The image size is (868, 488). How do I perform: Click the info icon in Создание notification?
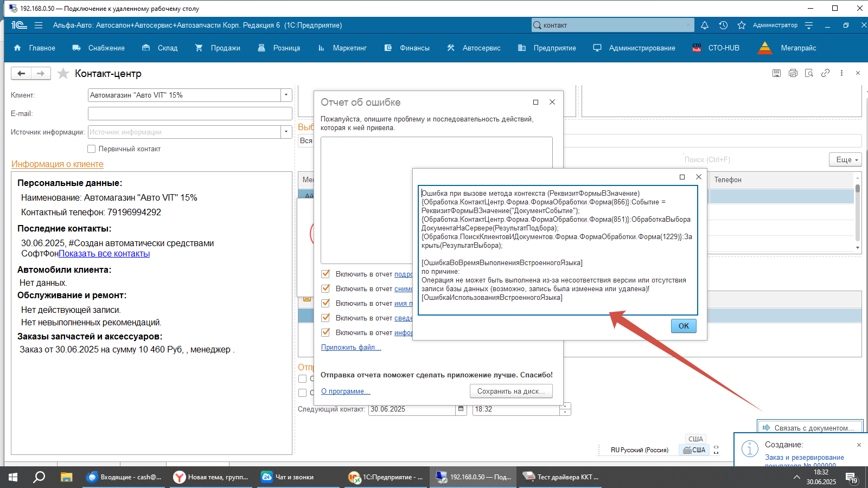pos(750,449)
